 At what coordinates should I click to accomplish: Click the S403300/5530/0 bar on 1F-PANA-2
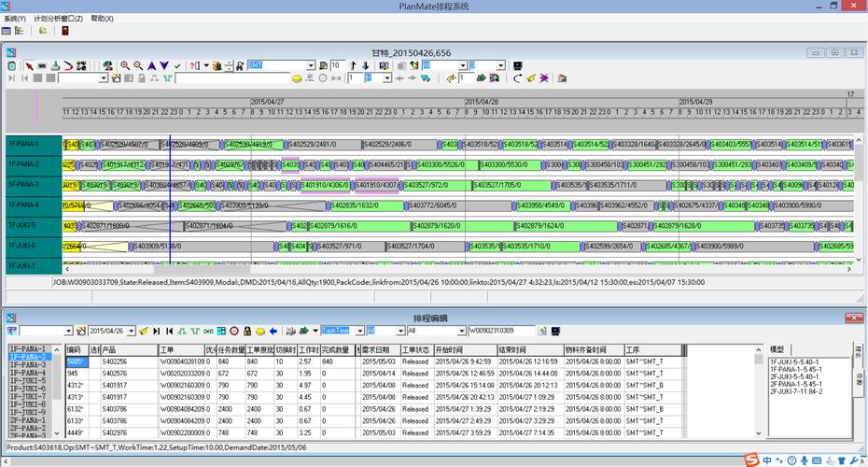coord(510,164)
